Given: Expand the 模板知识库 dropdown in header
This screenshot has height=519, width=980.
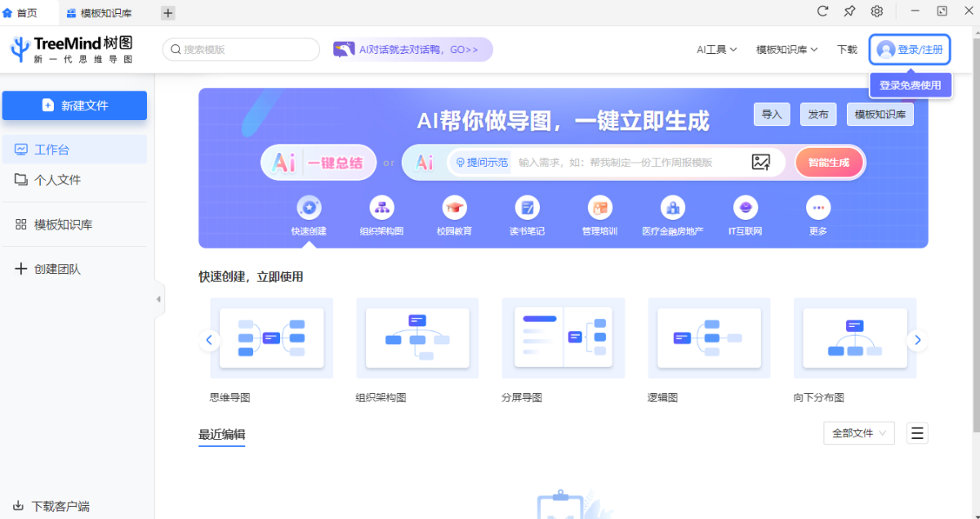Looking at the screenshot, I should (x=786, y=50).
